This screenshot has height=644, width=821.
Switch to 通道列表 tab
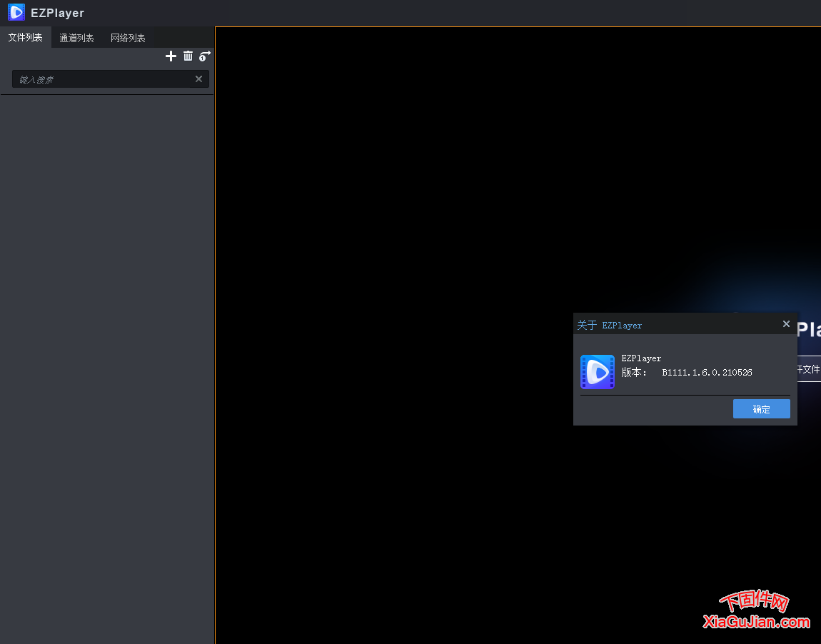(x=76, y=38)
